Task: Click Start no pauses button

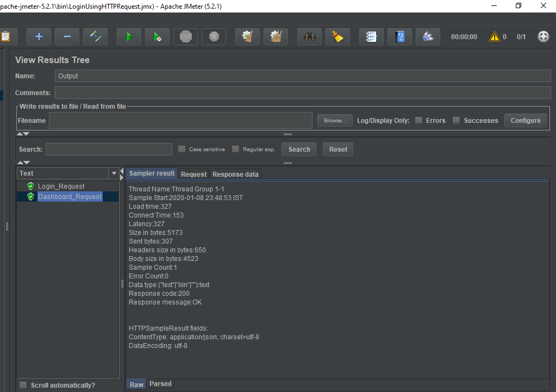Action: click(157, 37)
